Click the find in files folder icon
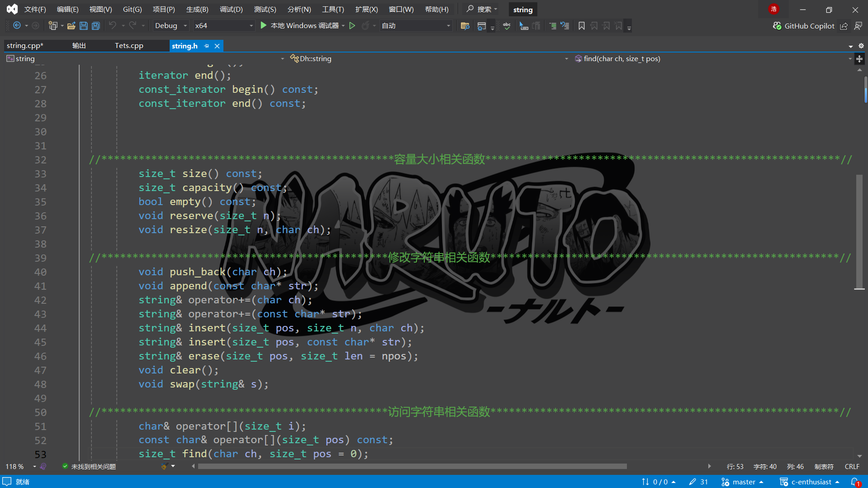868x488 pixels. point(465,26)
